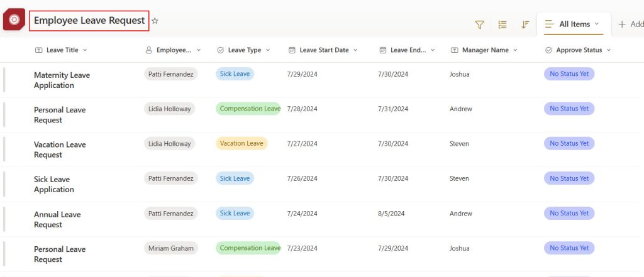Open Annual Leave Request item

tap(57, 220)
